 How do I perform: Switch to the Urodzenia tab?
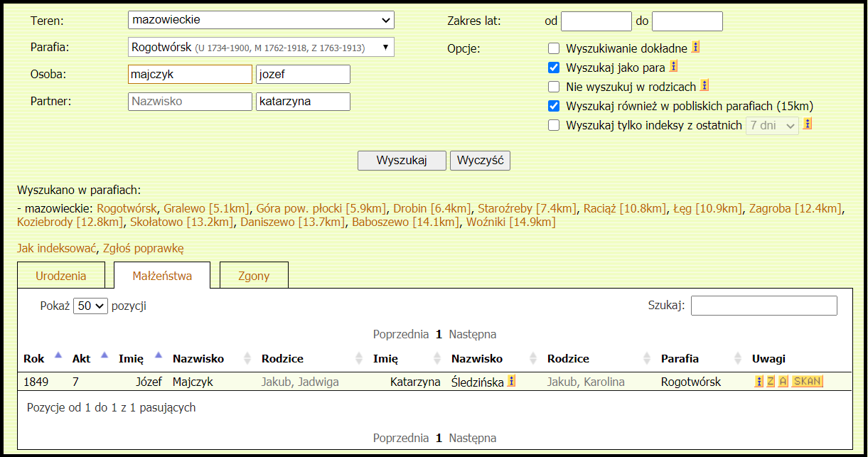point(61,276)
